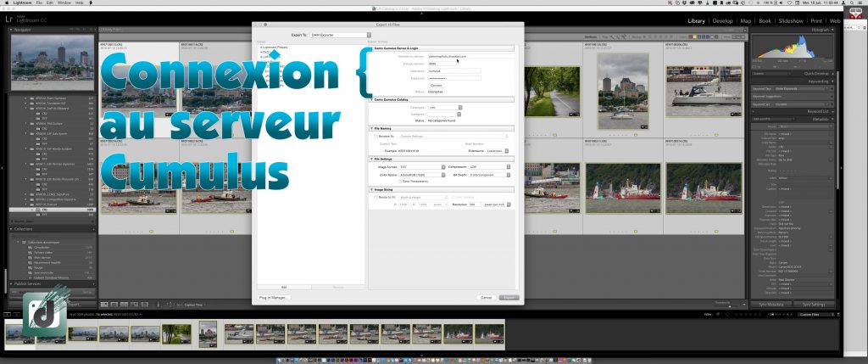Toggle the Publish Services panel header
Viewport: 868px width, 364px height.
pyautogui.click(x=53, y=283)
